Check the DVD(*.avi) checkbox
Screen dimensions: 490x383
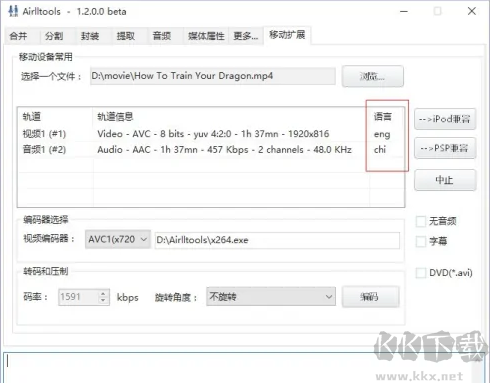tap(421, 273)
